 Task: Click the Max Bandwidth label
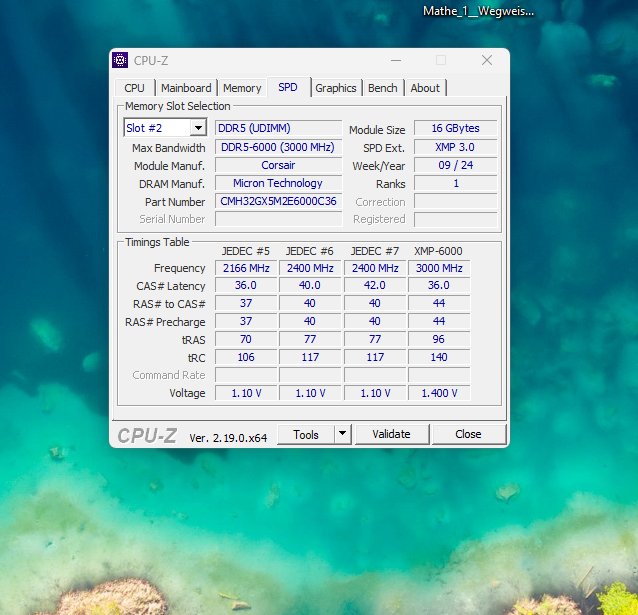(x=168, y=148)
